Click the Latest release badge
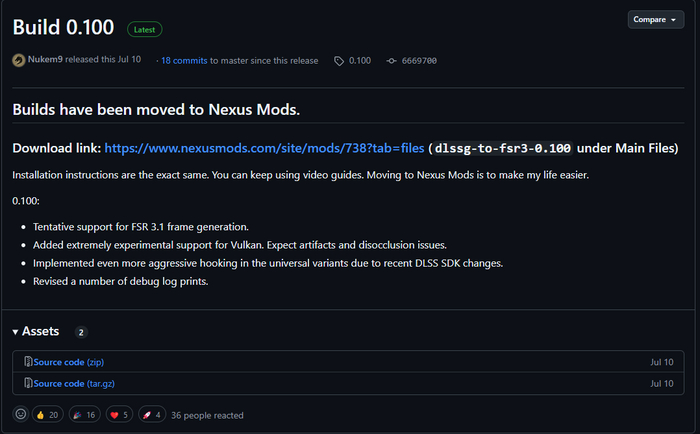This screenshot has width=700, height=434. click(x=145, y=30)
